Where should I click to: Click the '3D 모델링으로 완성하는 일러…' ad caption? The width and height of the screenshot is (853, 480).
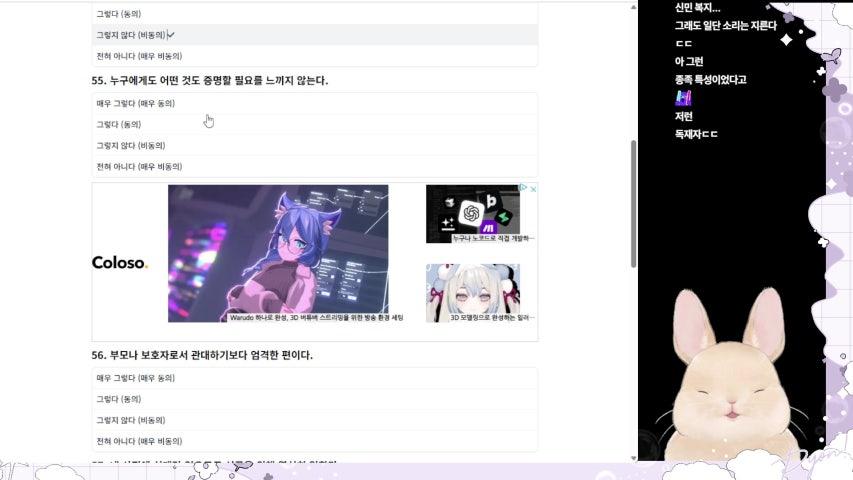[492, 317]
